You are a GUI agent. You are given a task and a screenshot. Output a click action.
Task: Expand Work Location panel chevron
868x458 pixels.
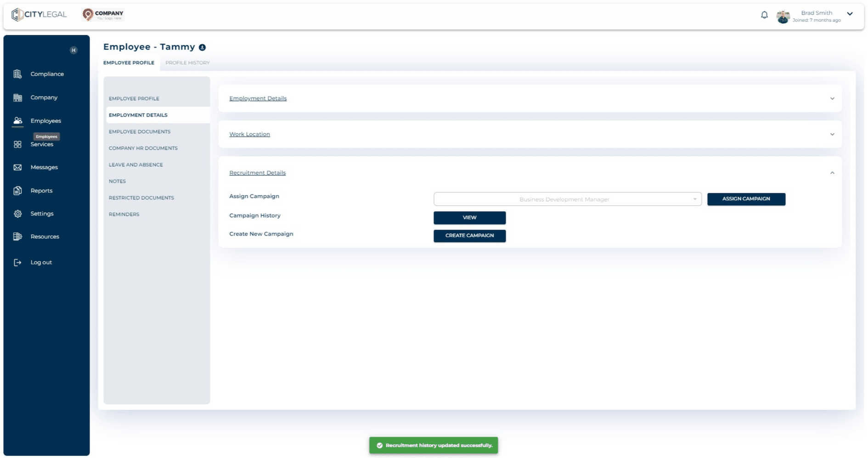pyautogui.click(x=832, y=135)
